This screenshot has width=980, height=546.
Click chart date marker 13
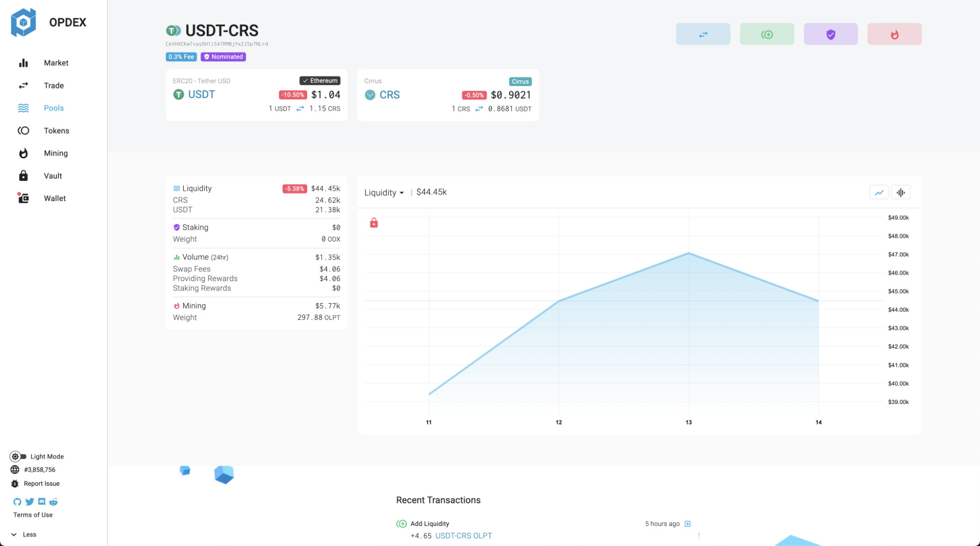click(x=688, y=422)
